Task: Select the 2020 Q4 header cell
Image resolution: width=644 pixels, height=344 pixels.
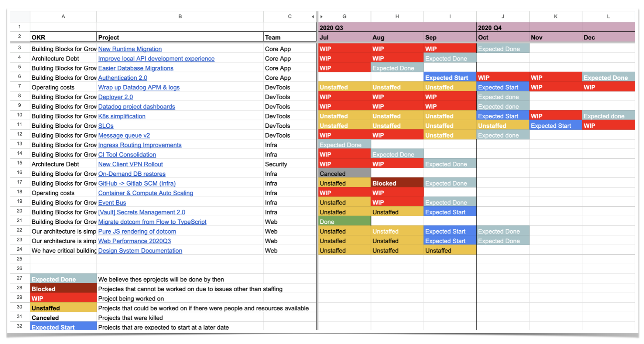Action: click(x=503, y=27)
